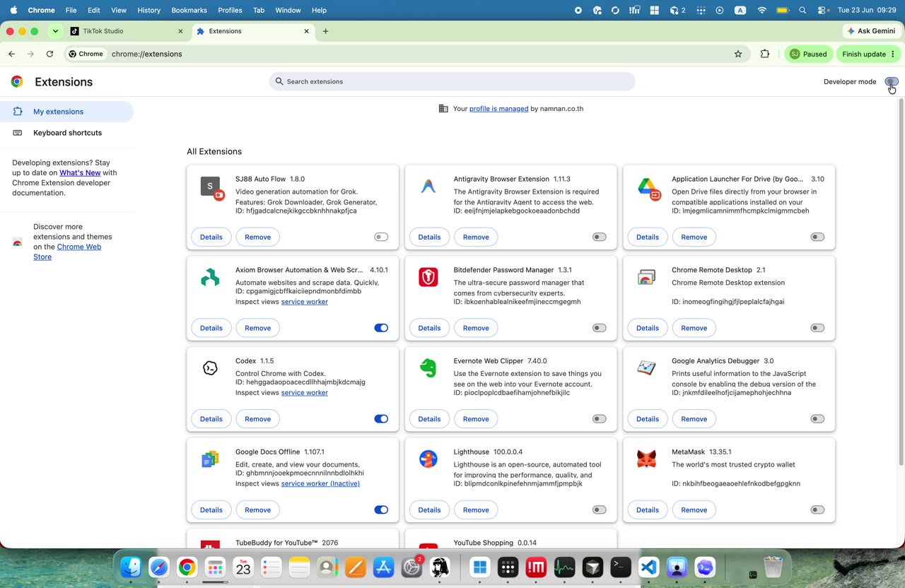
Task: Inspect Google Docs Offline inactive service worker
Action: point(320,484)
